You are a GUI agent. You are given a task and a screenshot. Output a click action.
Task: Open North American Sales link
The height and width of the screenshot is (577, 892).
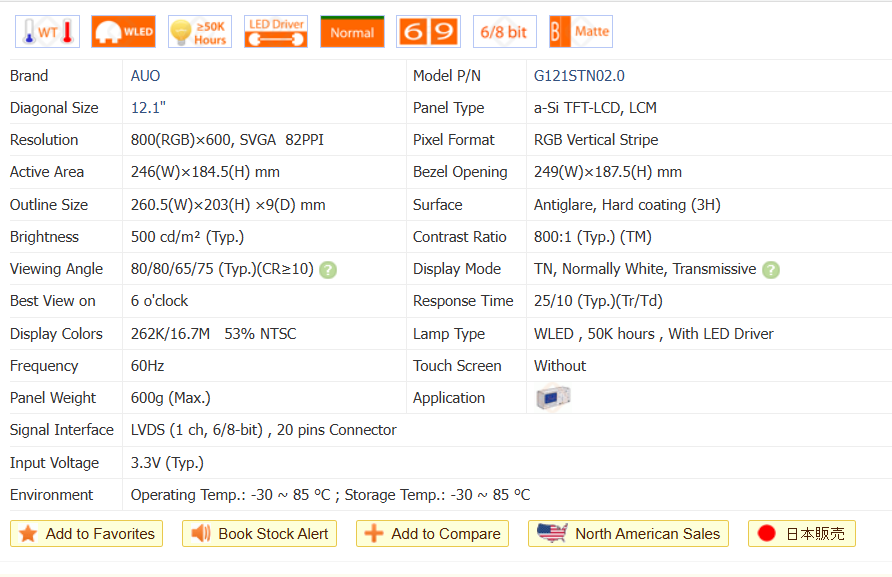(x=628, y=534)
